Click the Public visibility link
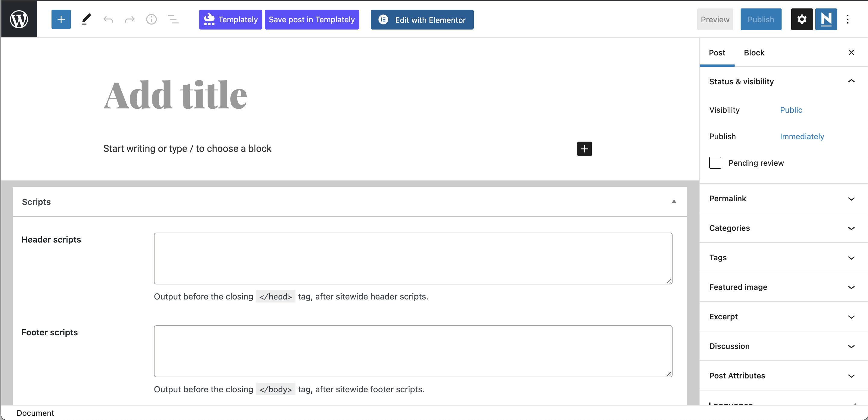The image size is (868, 420). click(791, 110)
